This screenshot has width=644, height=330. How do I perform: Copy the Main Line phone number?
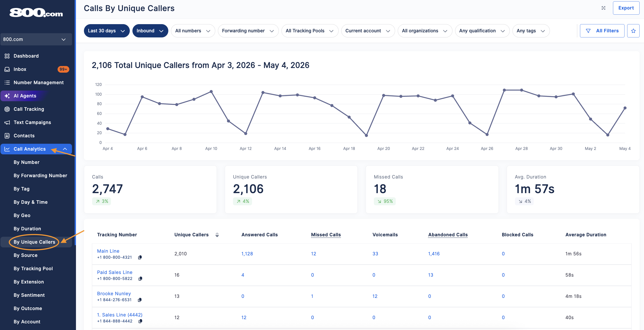coord(140,257)
